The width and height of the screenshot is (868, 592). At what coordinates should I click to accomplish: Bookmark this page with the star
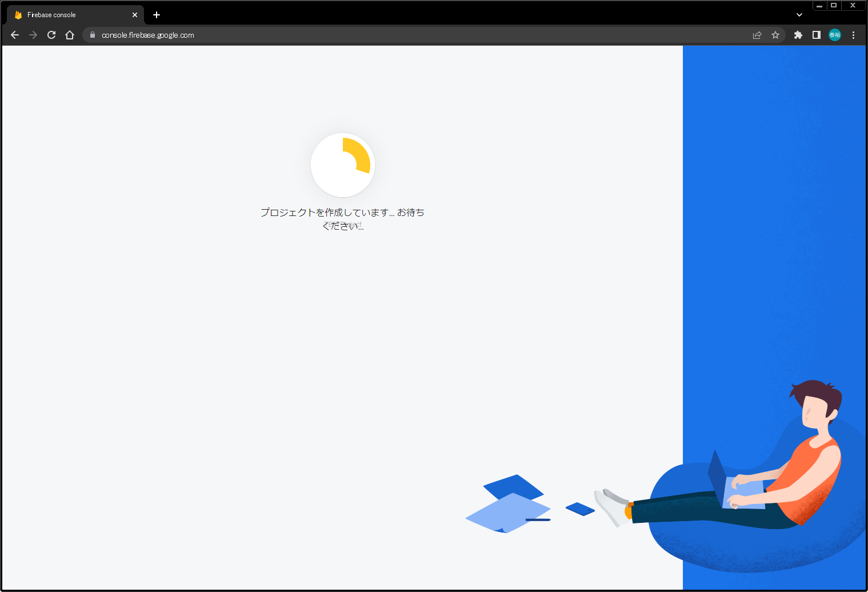(775, 35)
